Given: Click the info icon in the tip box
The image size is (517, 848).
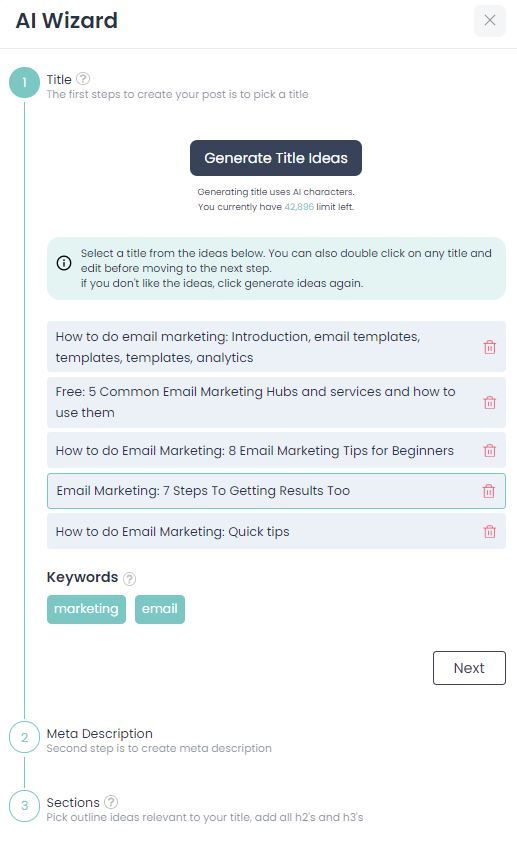Looking at the screenshot, I should (x=64, y=263).
